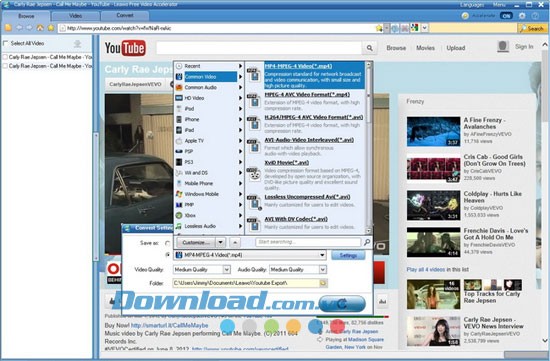Click the YouTube search magnifier button
The width and height of the screenshot is (550, 361).
pos(369,48)
